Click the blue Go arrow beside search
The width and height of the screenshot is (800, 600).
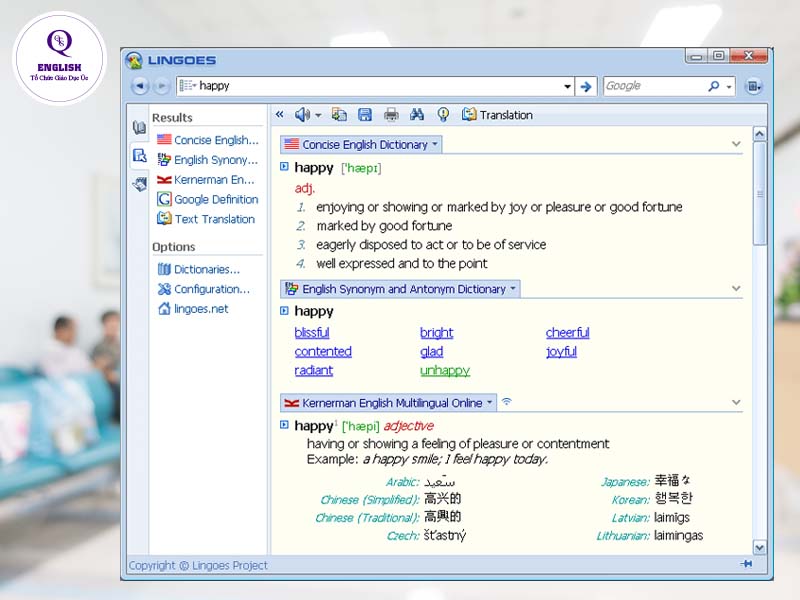pos(586,86)
